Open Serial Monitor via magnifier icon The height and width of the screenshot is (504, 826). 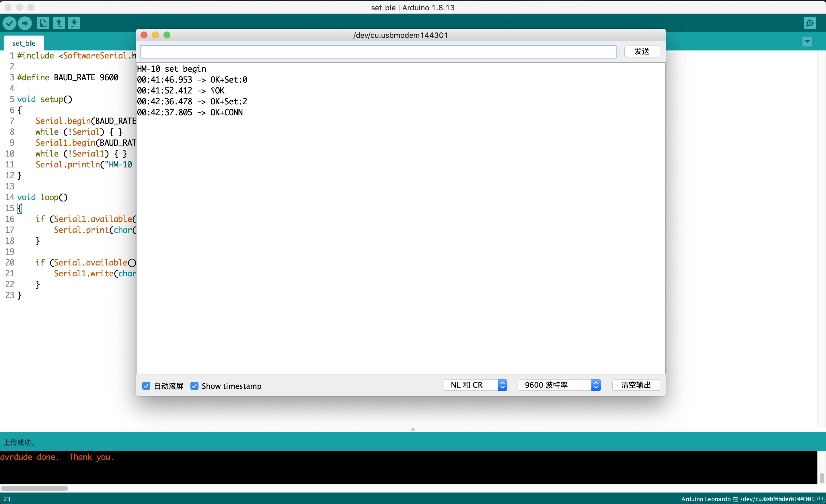coord(810,23)
